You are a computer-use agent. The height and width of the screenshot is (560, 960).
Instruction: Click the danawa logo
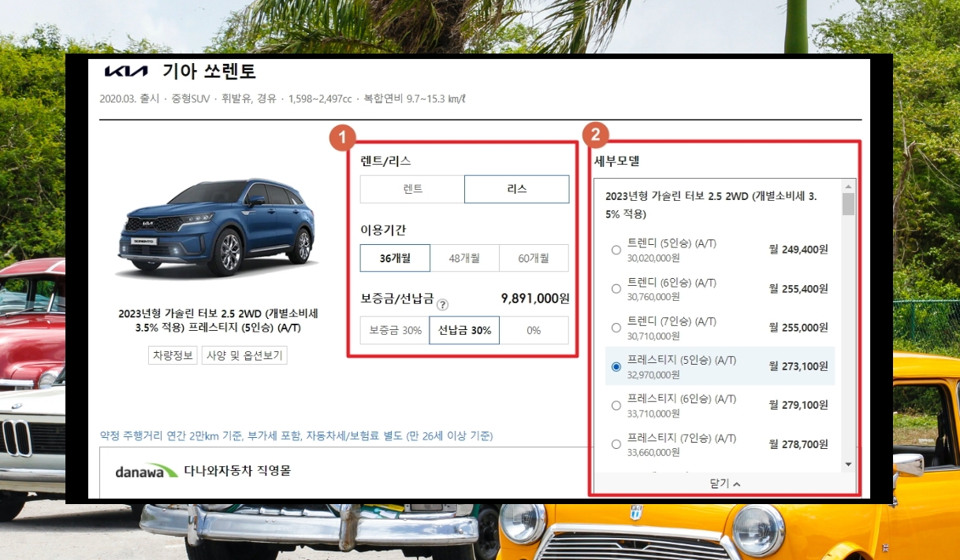pos(146,471)
